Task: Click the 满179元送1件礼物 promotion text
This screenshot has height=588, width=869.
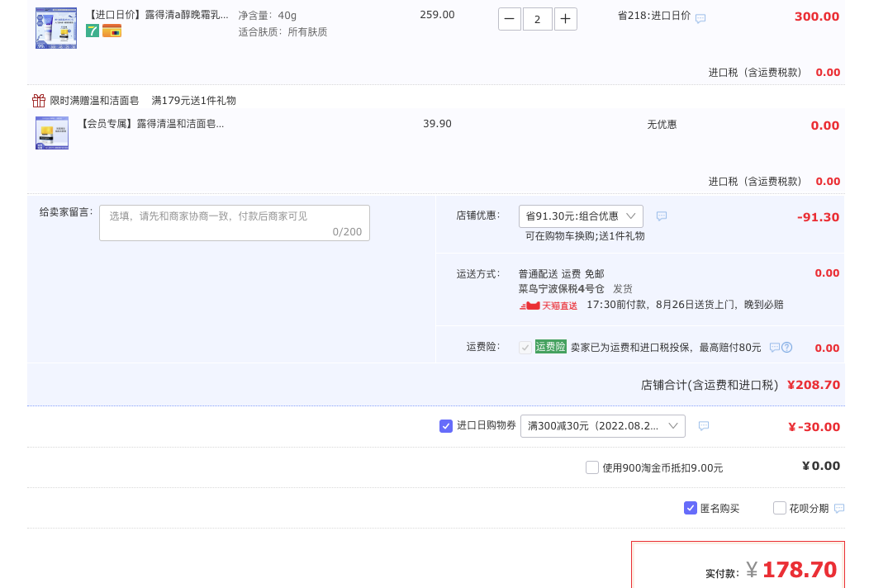Action: 194,100
